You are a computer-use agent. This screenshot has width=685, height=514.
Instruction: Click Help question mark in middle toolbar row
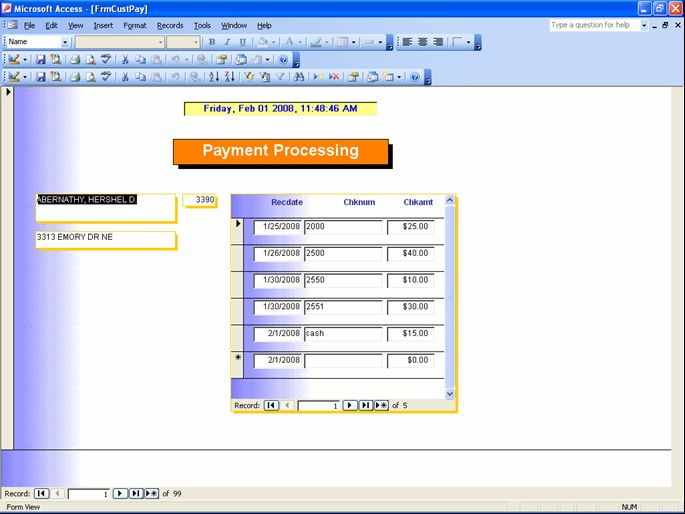coord(283,59)
